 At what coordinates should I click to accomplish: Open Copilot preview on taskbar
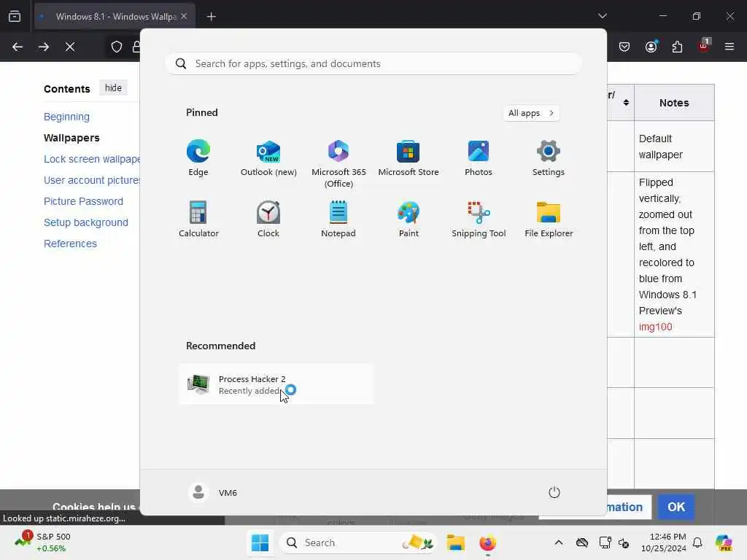point(724,542)
